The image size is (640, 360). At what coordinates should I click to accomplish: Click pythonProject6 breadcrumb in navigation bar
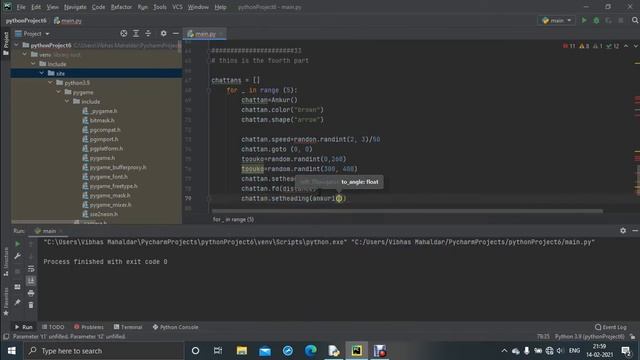pyautogui.click(x=26, y=20)
